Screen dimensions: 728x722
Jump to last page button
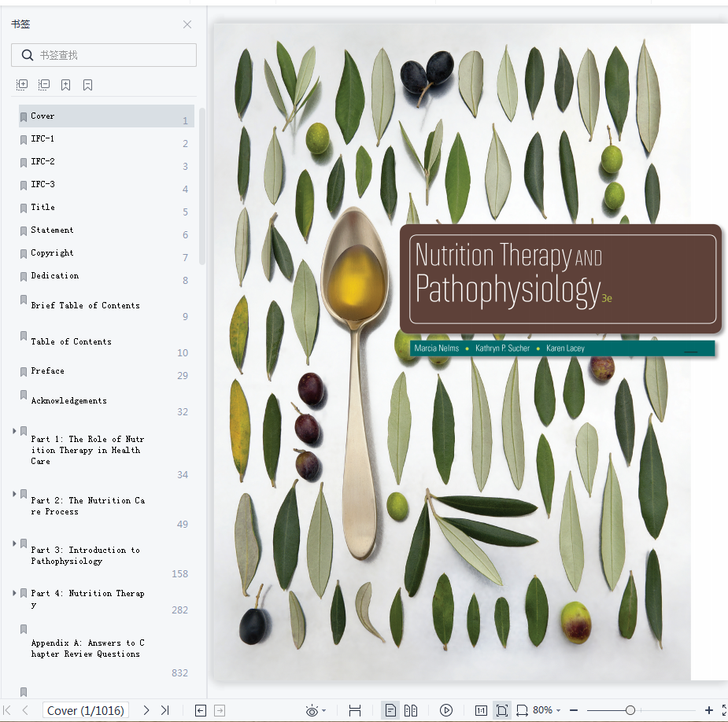164,710
